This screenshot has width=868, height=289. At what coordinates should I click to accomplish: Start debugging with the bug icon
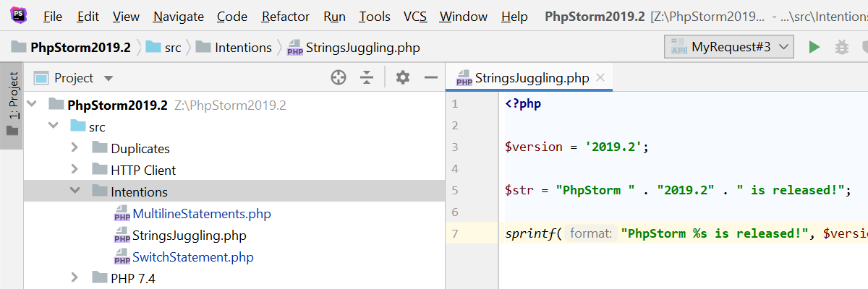[841, 48]
